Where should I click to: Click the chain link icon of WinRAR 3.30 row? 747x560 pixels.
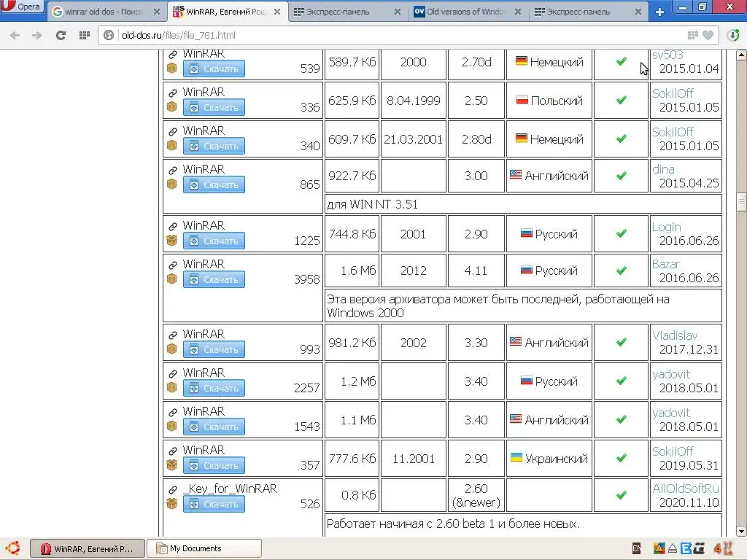pyautogui.click(x=172, y=335)
